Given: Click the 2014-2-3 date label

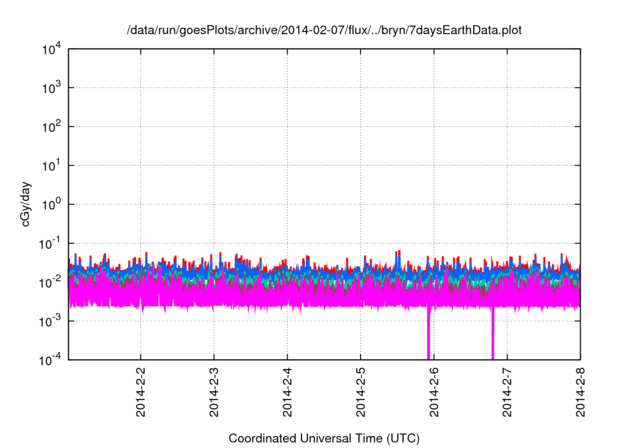Looking at the screenshot, I should pos(214,392).
